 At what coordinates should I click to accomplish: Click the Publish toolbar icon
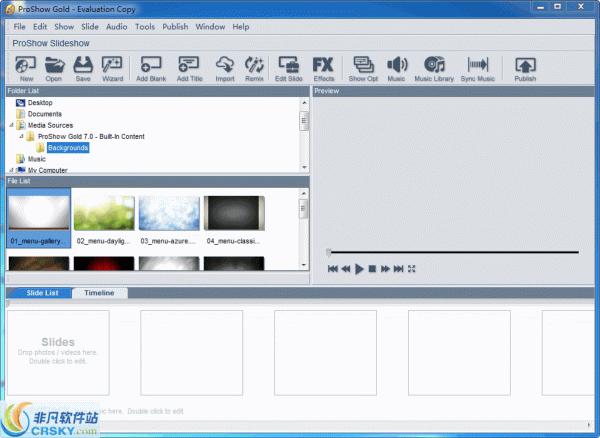point(525,69)
